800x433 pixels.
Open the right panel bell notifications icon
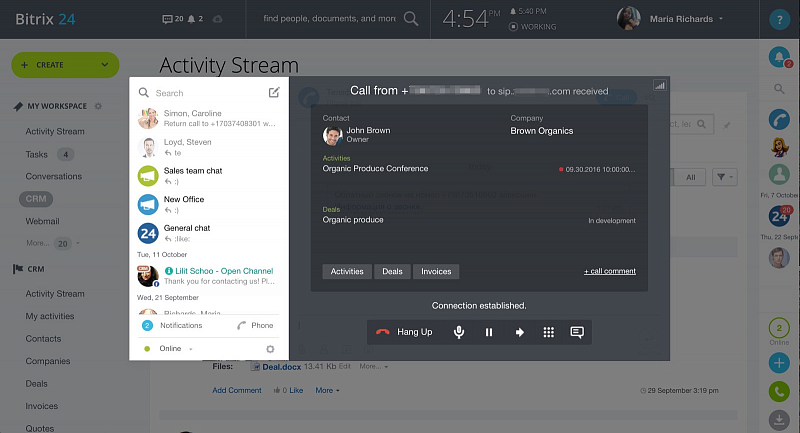(779, 57)
